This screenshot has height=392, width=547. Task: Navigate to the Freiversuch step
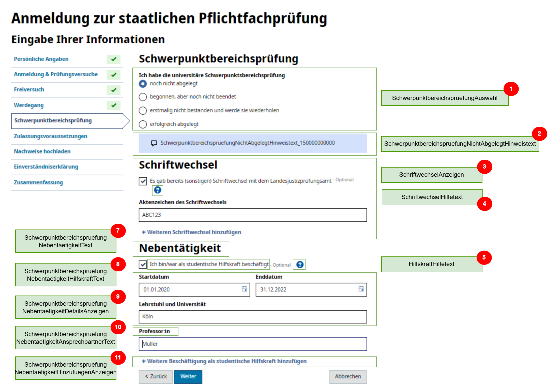[x=29, y=90]
